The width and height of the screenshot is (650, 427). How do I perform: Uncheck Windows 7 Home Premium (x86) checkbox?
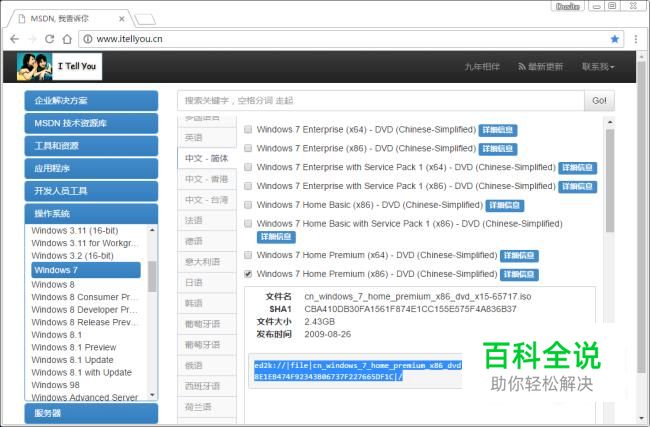pyautogui.click(x=248, y=274)
